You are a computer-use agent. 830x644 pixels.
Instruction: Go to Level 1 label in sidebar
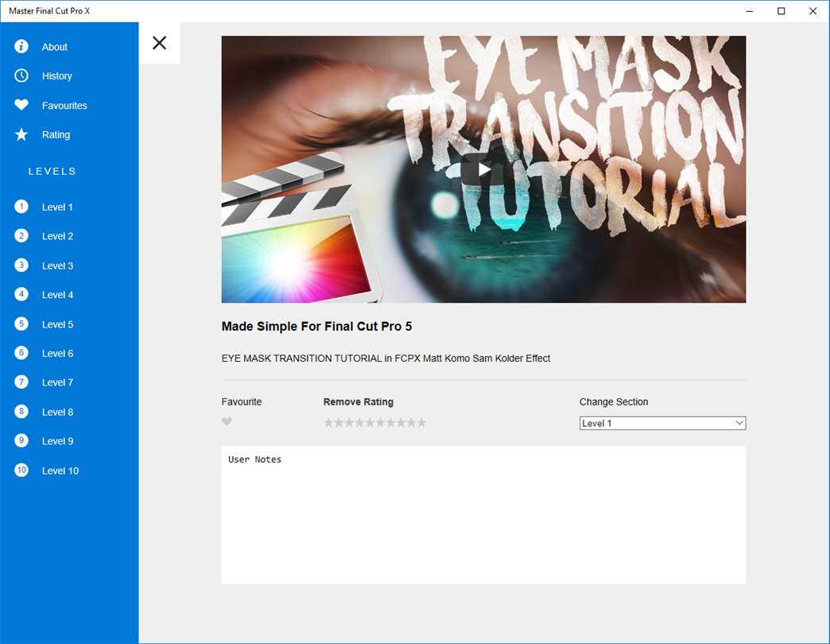(x=57, y=208)
